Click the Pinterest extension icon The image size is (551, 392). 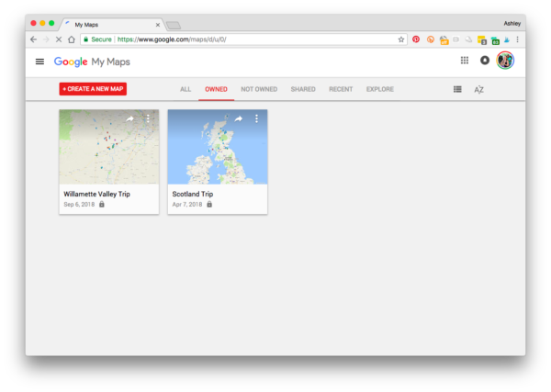tap(416, 39)
